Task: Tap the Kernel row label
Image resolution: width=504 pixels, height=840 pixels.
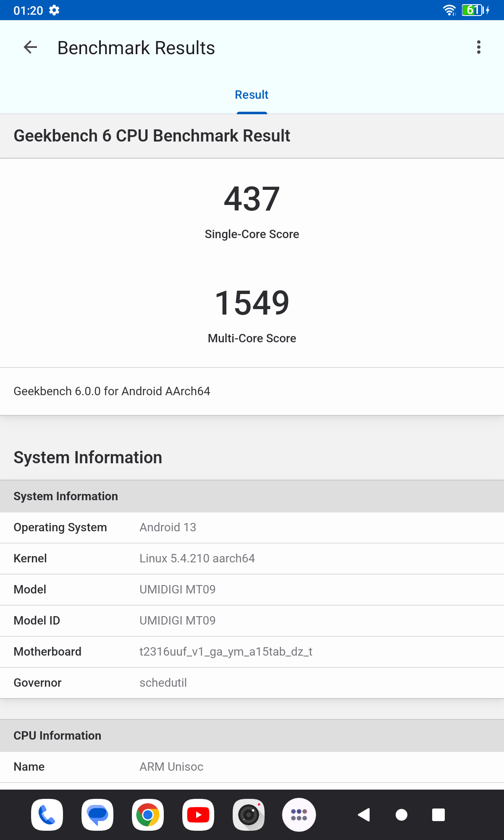Action: [x=30, y=558]
